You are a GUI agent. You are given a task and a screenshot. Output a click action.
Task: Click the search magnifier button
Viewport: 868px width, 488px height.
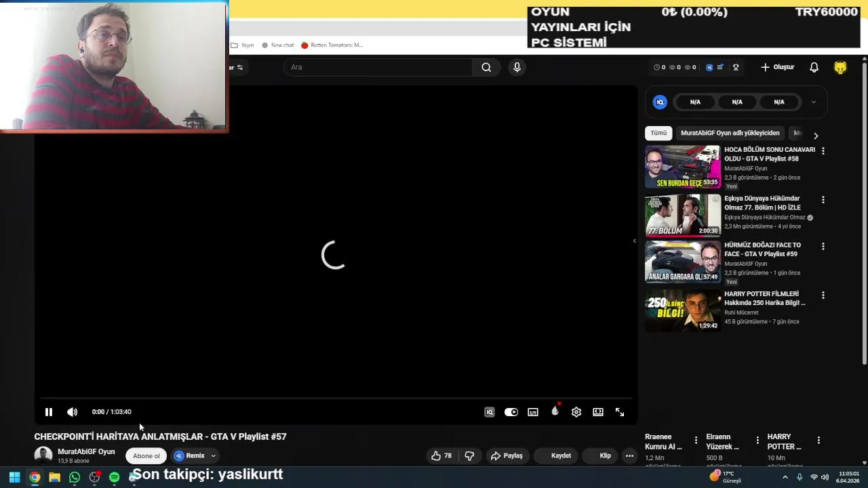[486, 67]
